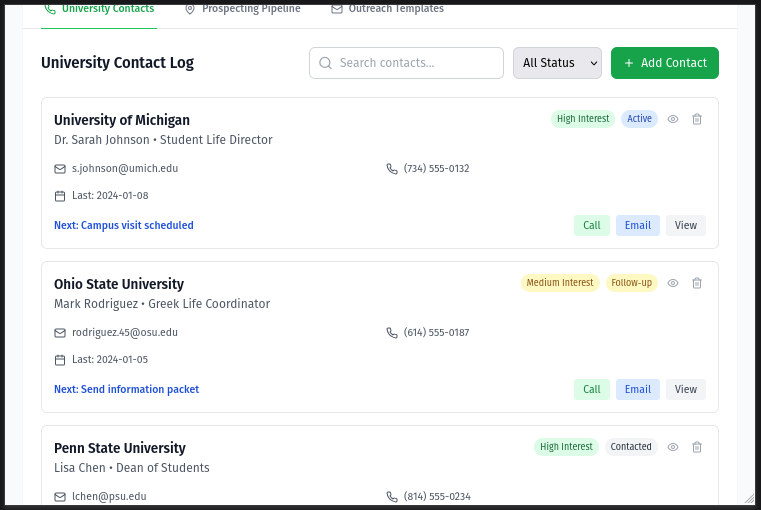Toggle visibility eye for Penn State University
The height and width of the screenshot is (510, 761).
click(673, 447)
